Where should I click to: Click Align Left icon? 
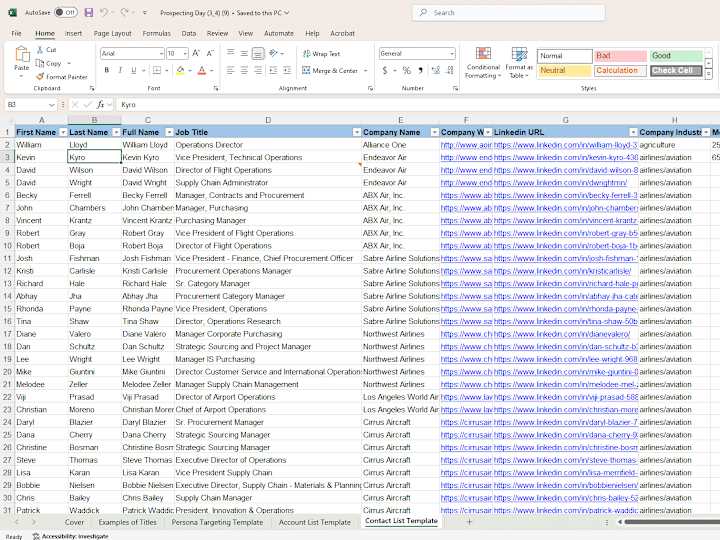(x=231, y=70)
